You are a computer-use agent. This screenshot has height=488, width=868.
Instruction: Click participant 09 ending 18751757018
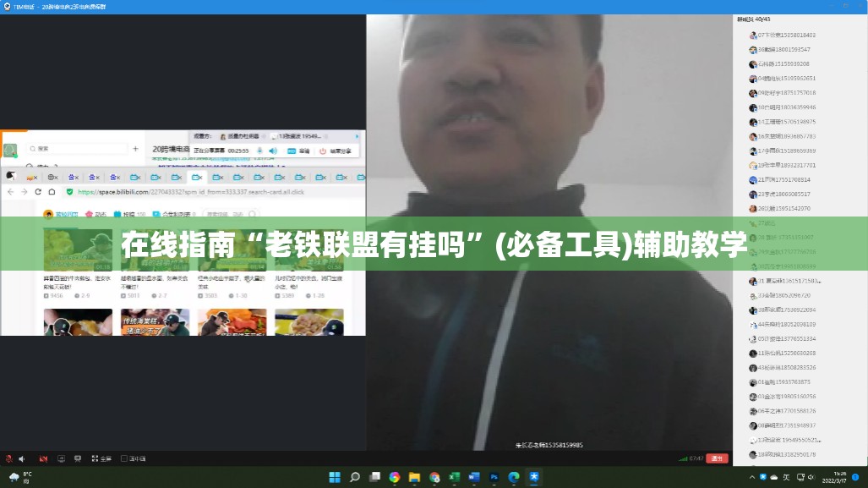782,92
